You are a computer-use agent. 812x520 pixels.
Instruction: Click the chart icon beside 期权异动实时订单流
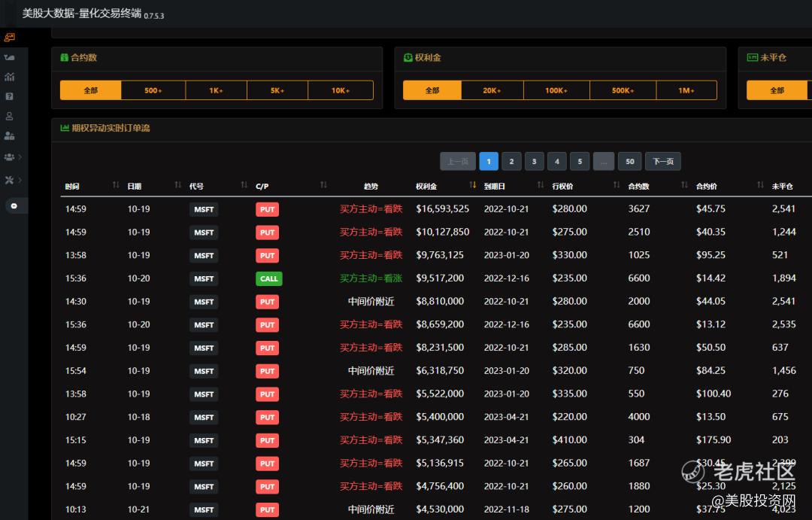[x=65, y=127]
